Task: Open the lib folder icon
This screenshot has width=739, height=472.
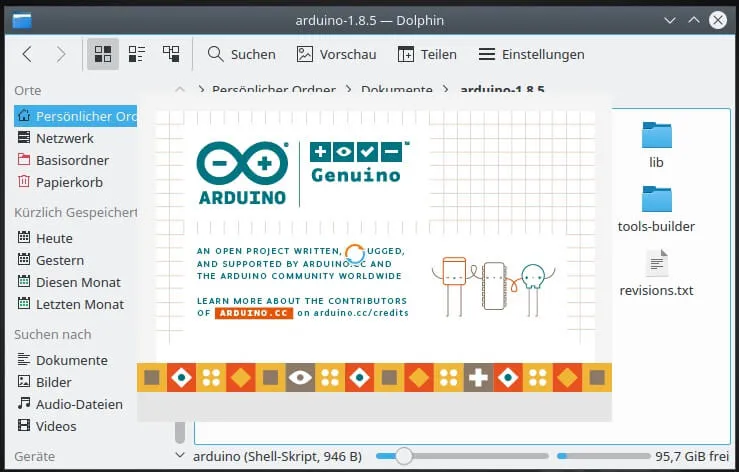Action: point(656,135)
